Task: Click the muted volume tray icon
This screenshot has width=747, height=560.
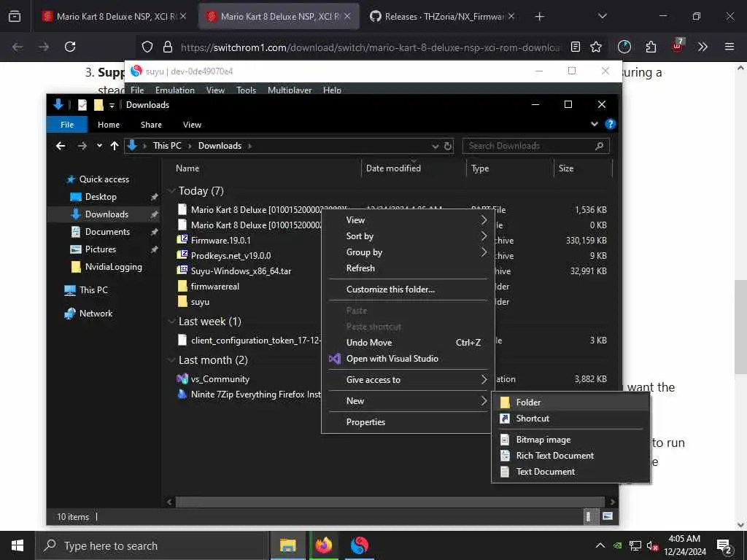Action: [652, 545]
